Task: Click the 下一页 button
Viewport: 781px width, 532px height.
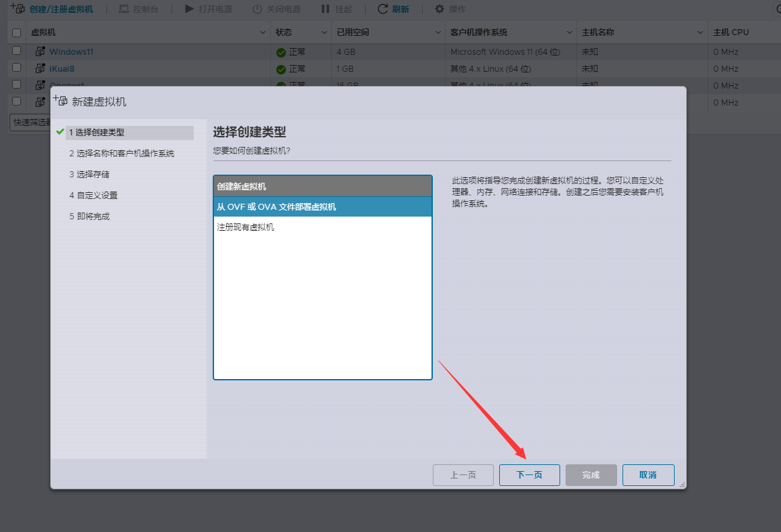Action: (x=529, y=475)
